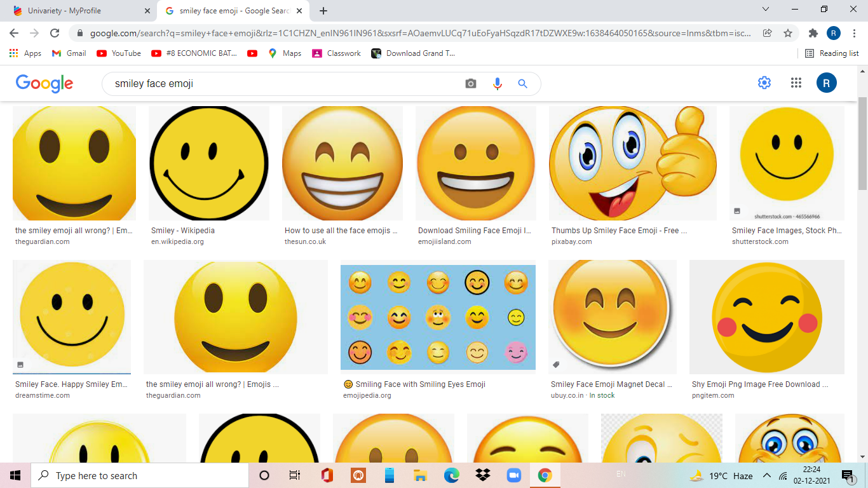Image resolution: width=868 pixels, height=488 pixels.
Task: Share this page icon in address bar
Action: pos(768,33)
